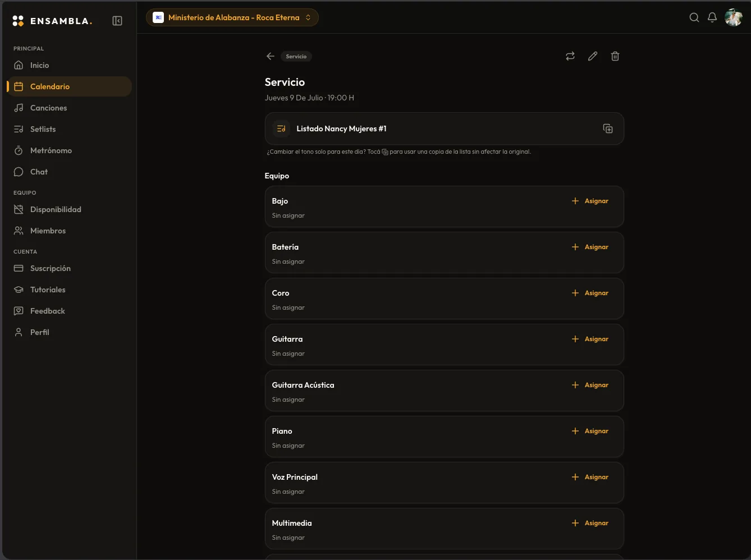Click Sin asignar under Bajo
Viewport: 751px width, 560px height.
pyautogui.click(x=289, y=215)
